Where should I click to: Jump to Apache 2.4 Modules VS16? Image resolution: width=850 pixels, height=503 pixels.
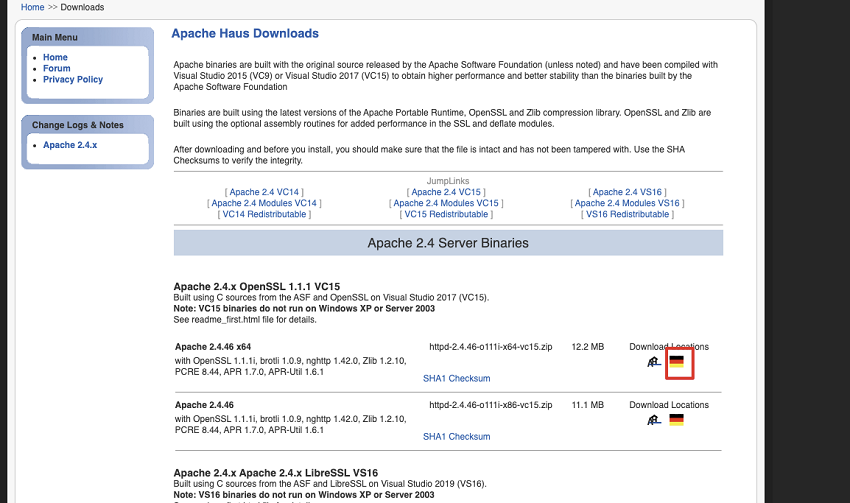pos(627,203)
